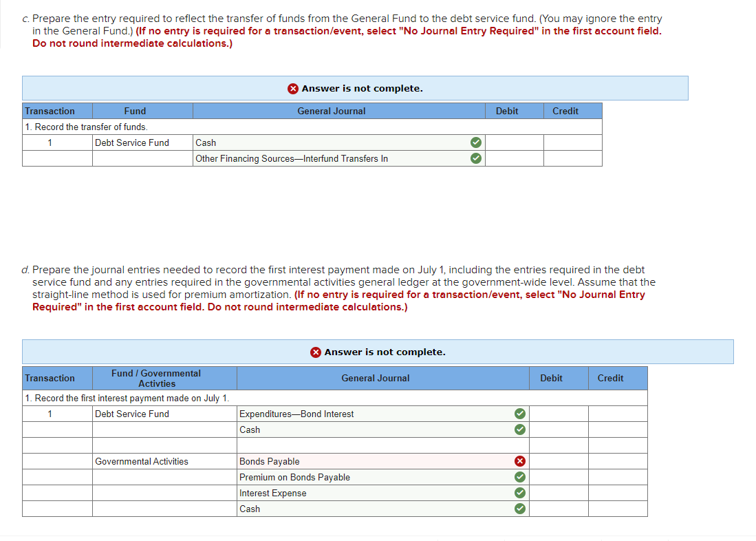This screenshot has height=541, width=756.
Task: Click green checkmark beside Governmental Activities Cash row
Action: coord(520,509)
